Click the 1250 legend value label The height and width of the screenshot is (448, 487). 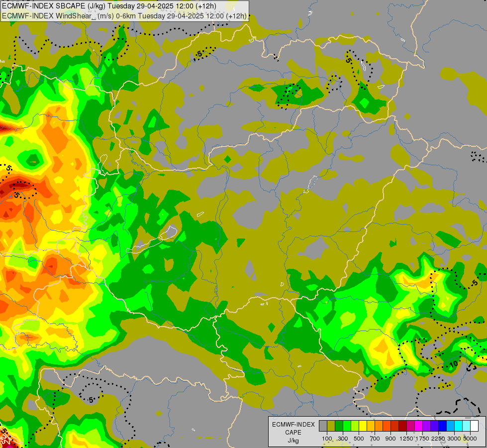click(x=406, y=439)
